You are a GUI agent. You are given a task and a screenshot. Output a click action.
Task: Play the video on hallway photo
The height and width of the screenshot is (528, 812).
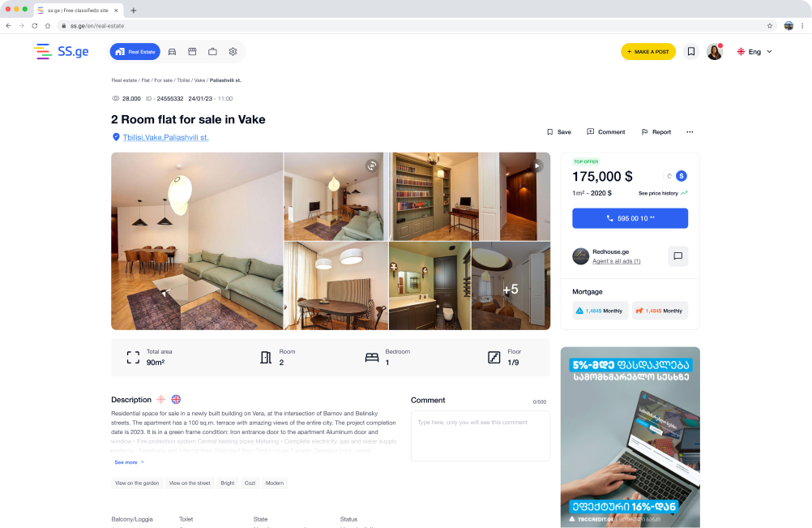pyautogui.click(x=537, y=165)
